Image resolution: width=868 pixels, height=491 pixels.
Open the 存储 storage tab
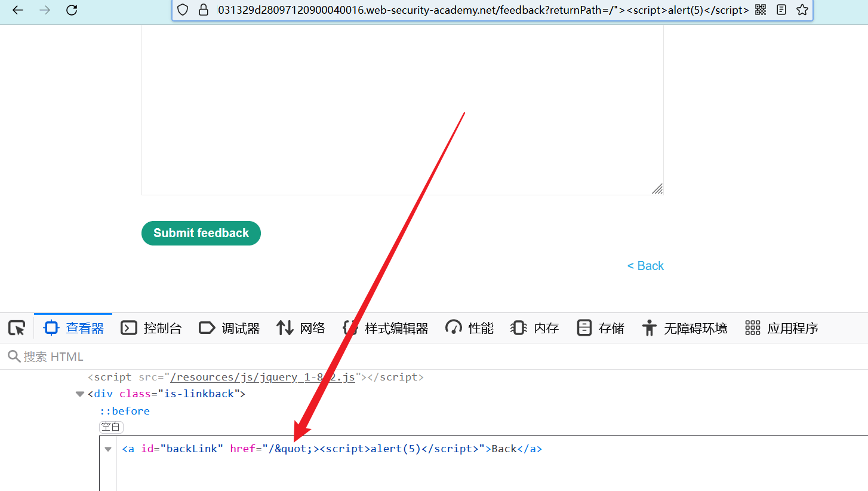(x=601, y=328)
